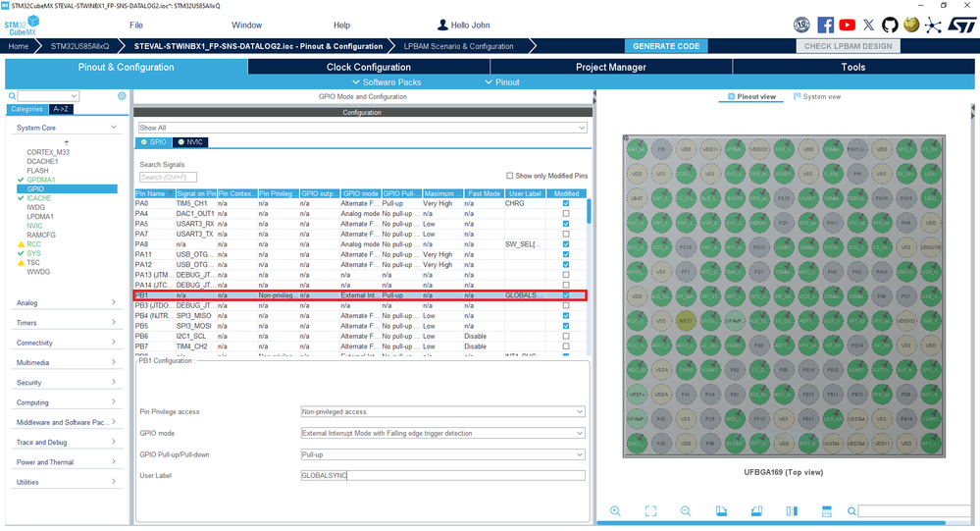This screenshot has height=531, width=980.
Task: Toggle the Modified checkbox for PA7
Action: [566, 234]
